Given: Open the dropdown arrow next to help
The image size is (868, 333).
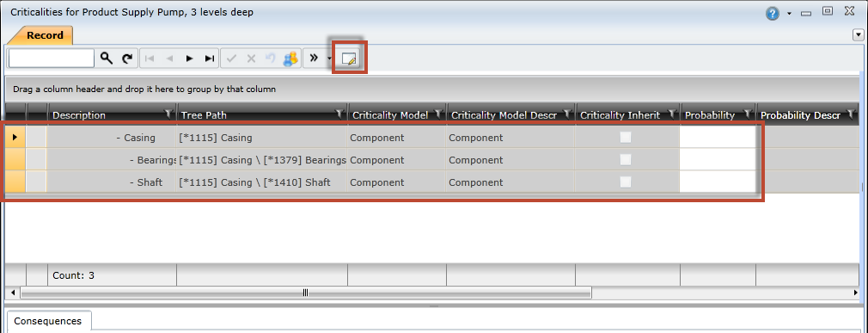Looking at the screenshot, I should [x=789, y=14].
